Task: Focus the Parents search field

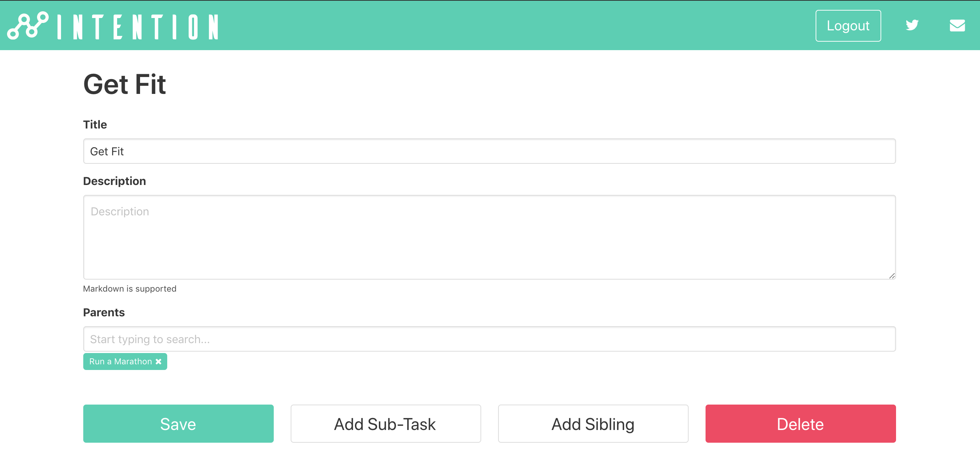Action: (489, 339)
